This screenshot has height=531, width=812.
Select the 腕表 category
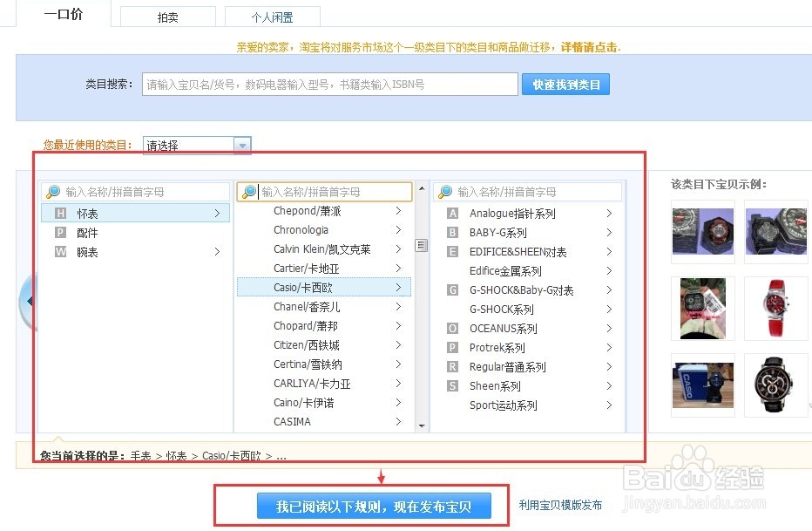point(136,252)
